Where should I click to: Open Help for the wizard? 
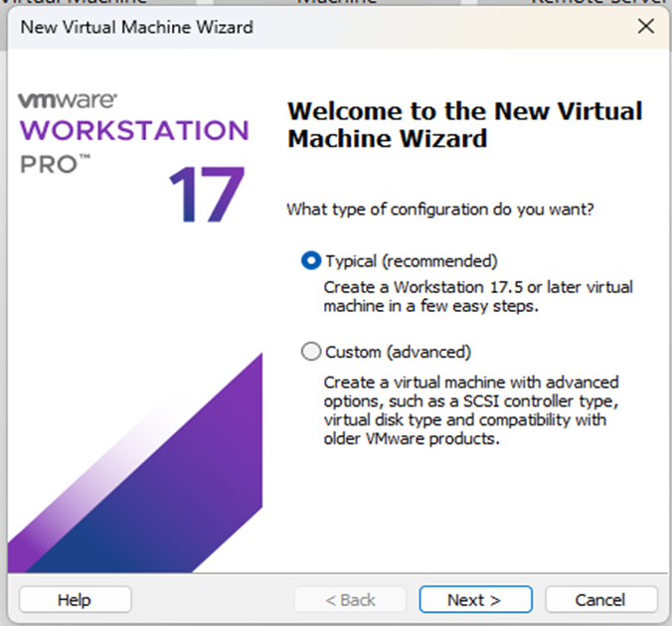(x=75, y=599)
